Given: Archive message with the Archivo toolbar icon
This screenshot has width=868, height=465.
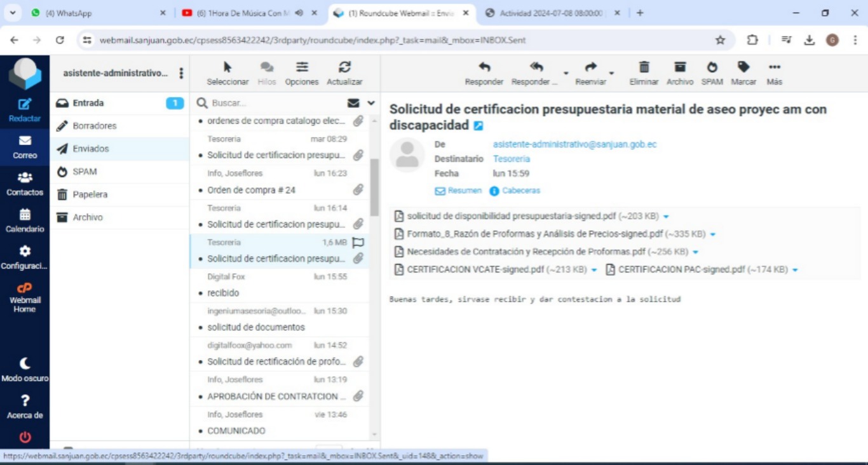Looking at the screenshot, I should point(680,67).
